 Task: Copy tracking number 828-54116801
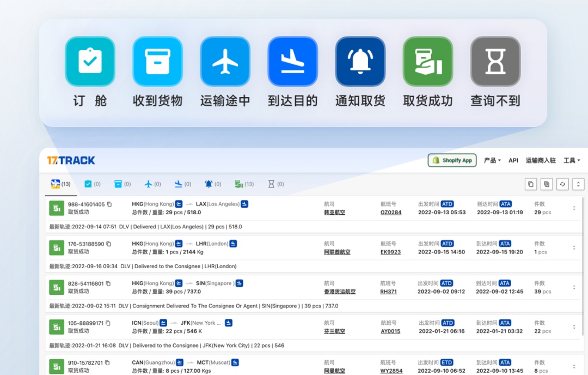point(108,283)
